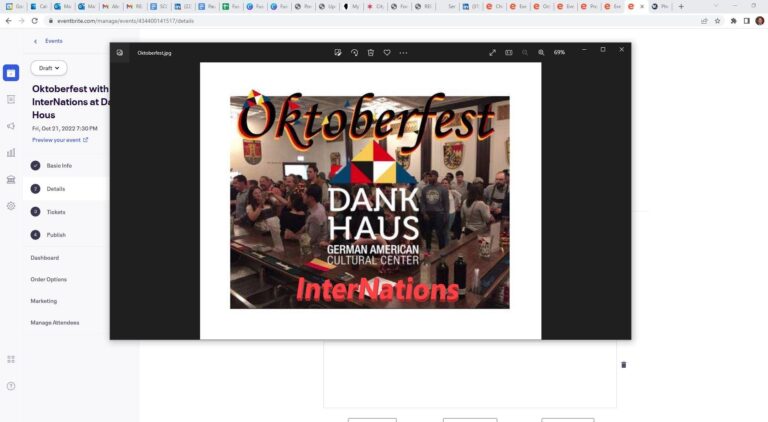Click the orders list icon in left rail
Viewport: 768px width, 422px height.
pyautogui.click(x=11, y=99)
